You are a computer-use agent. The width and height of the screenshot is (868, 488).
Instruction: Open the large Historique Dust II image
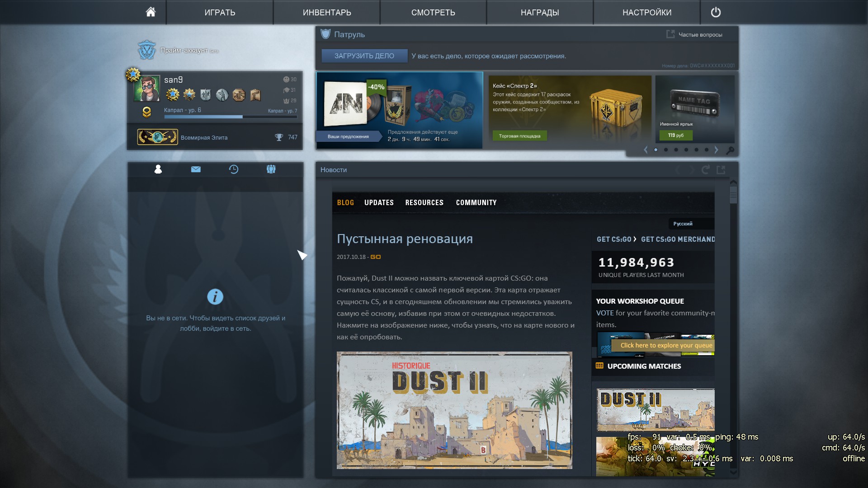coord(454,410)
